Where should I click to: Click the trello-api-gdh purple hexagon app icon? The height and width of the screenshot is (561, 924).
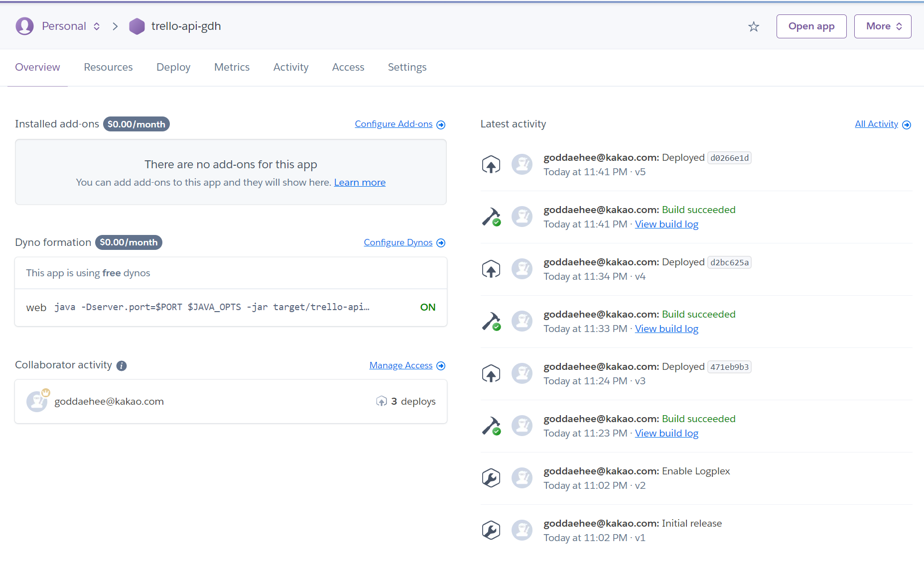pyautogui.click(x=136, y=26)
